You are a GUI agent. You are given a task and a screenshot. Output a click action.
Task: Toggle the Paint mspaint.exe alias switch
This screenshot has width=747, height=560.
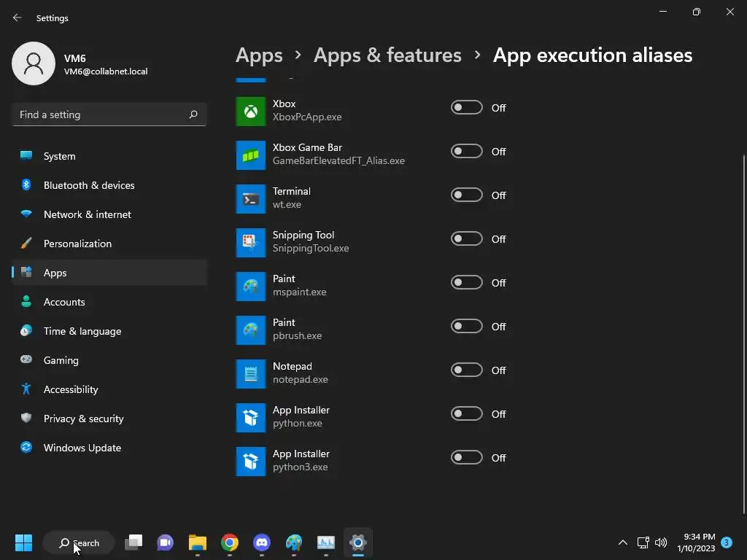(x=467, y=283)
